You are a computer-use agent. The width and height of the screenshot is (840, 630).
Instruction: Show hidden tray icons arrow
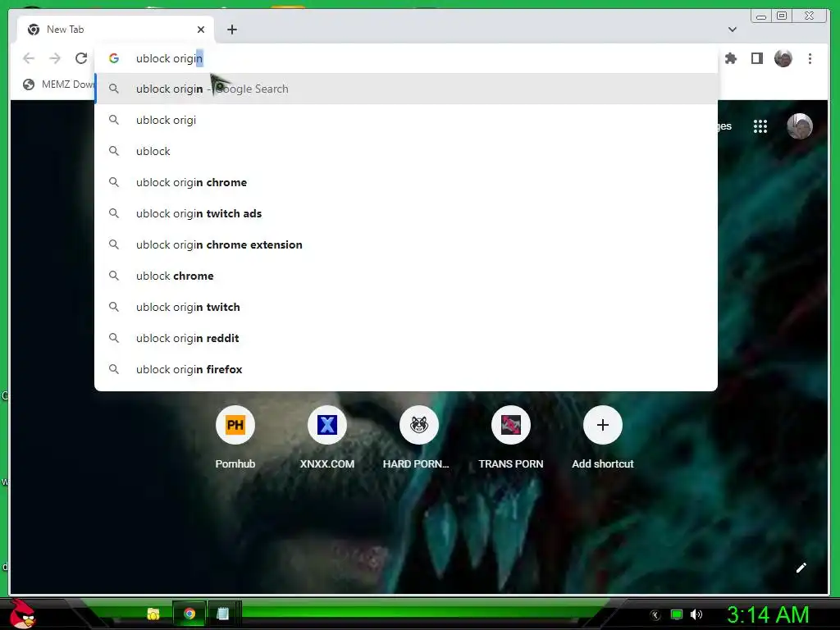[x=655, y=615]
